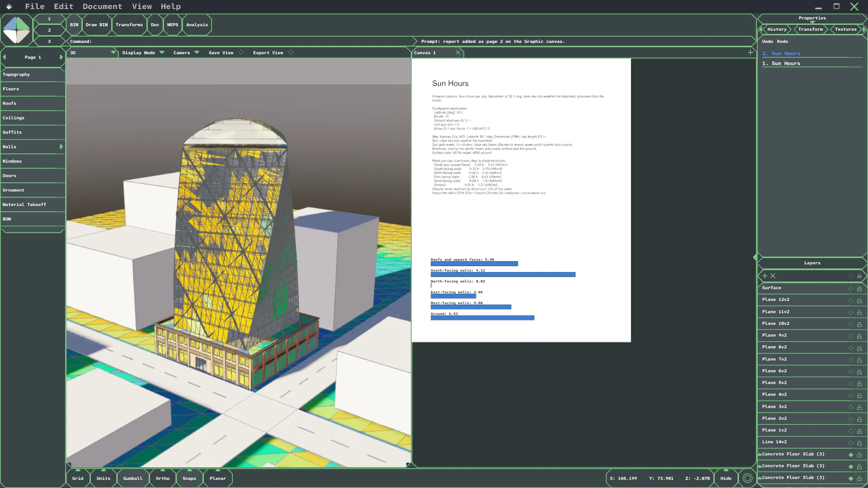The width and height of the screenshot is (868, 488).
Task: Click the Hide button
Action: 726,478
